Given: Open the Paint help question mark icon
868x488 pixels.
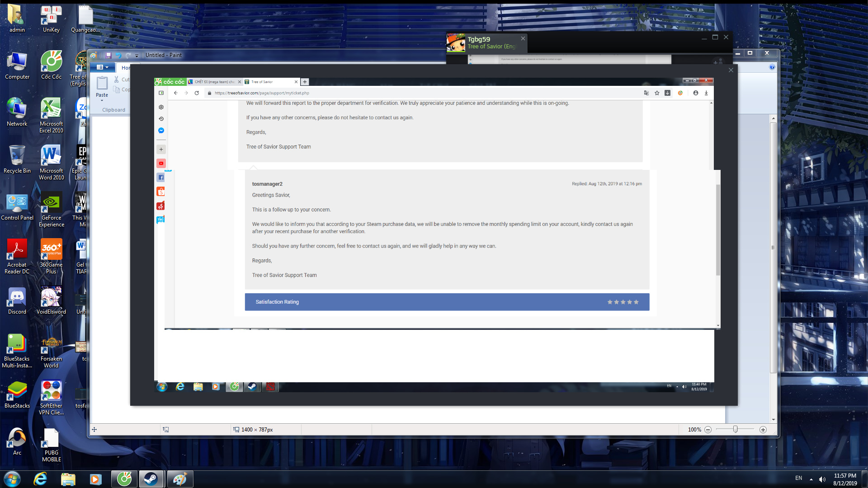Looking at the screenshot, I should [x=772, y=67].
